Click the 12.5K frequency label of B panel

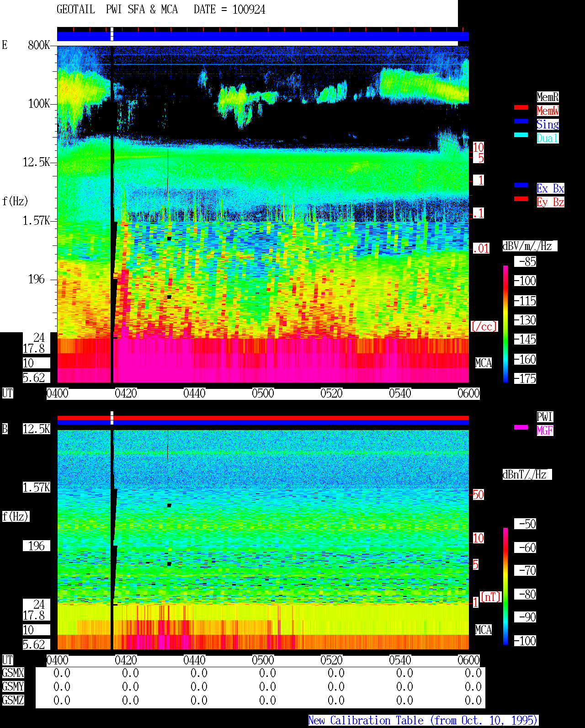click(x=37, y=429)
